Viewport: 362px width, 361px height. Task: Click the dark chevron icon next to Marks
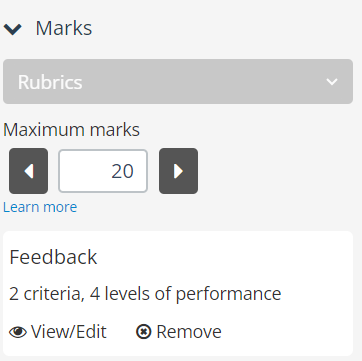(13, 29)
